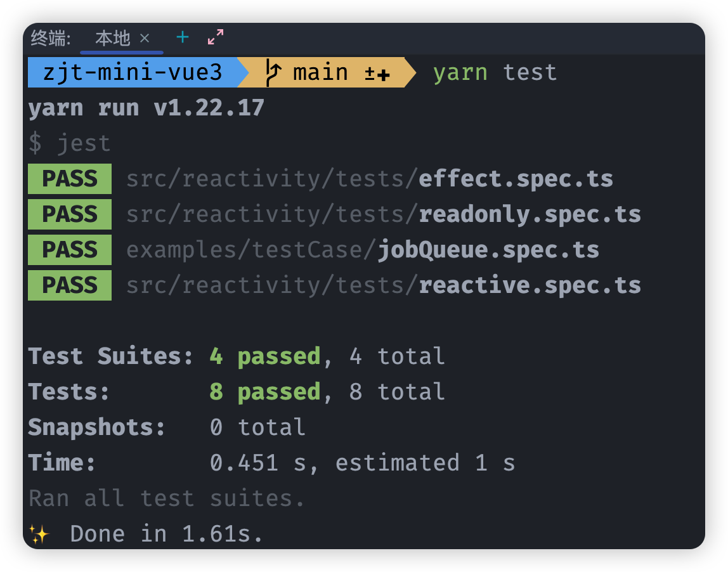Click the plus icon to add terminal
The image size is (728, 572).
(x=183, y=37)
